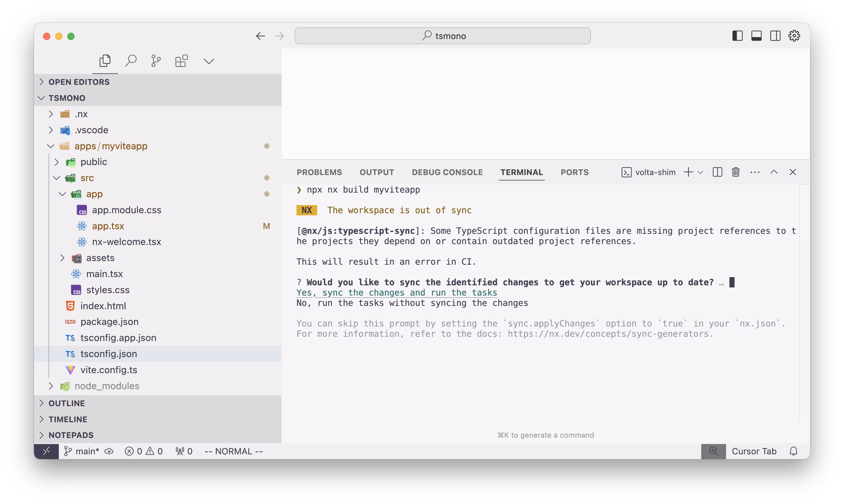
Task: Expand the node_modules folder
Action: coord(107,386)
